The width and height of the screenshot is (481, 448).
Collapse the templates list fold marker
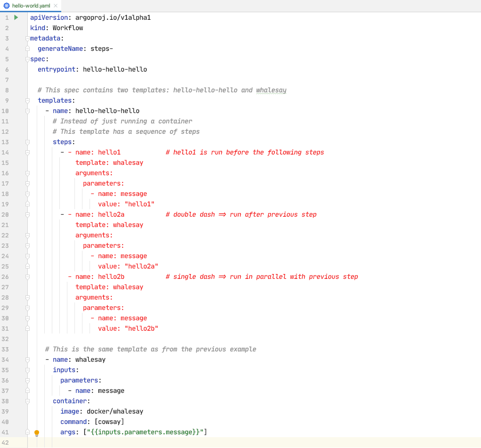pyautogui.click(x=27, y=100)
